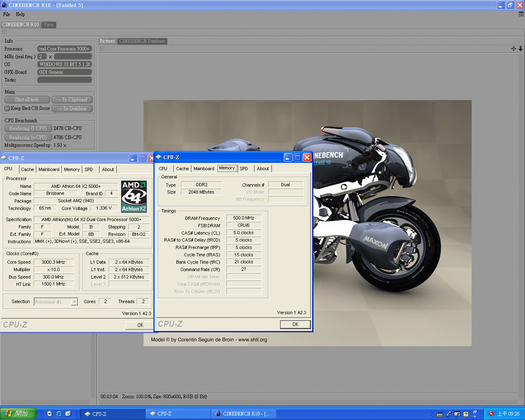Toggle the Keep Best CB Score checkbox
525x420 pixels.
(x=7, y=108)
